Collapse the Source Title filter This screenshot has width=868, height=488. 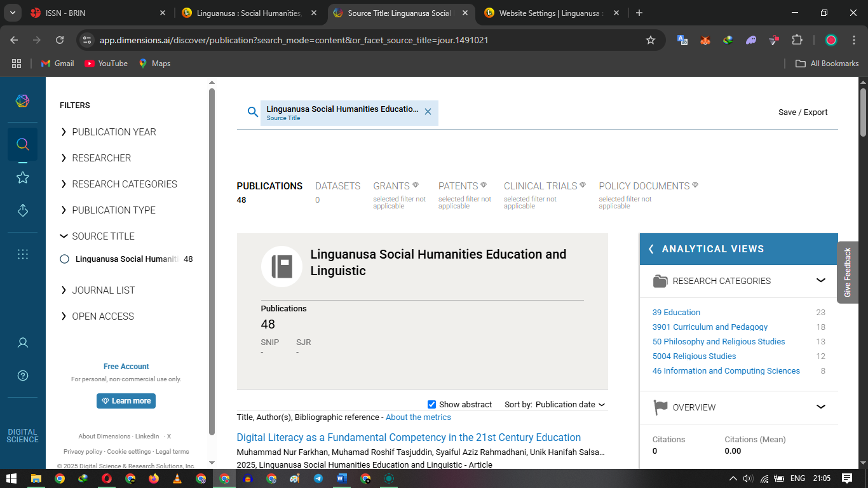(97, 236)
